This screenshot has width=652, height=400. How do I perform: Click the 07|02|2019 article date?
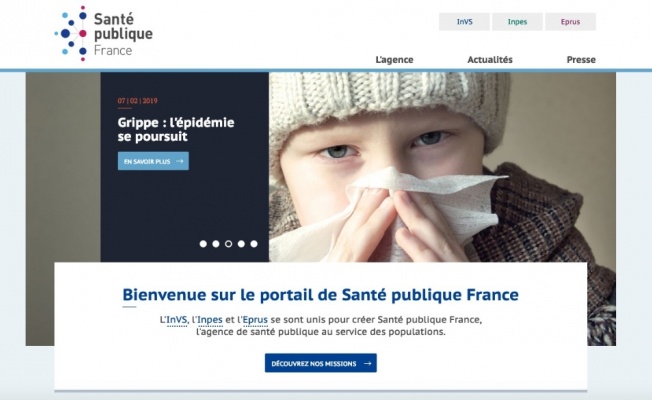(137, 101)
